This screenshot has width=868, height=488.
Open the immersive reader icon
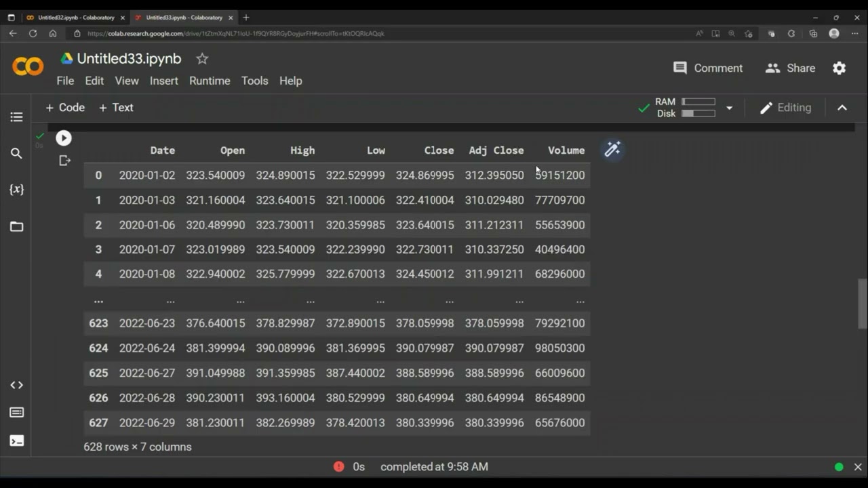(715, 33)
